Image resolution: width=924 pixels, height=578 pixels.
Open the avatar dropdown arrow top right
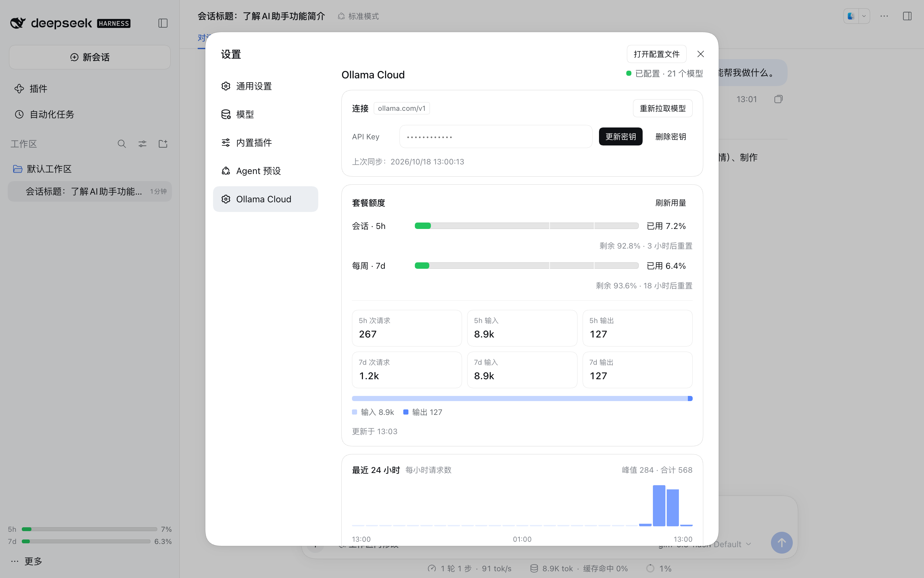click(x=864, y=16)
